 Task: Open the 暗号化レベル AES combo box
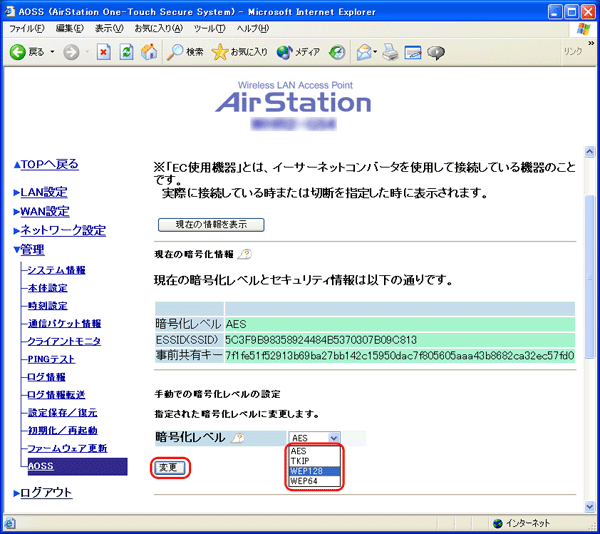point(314,438)
